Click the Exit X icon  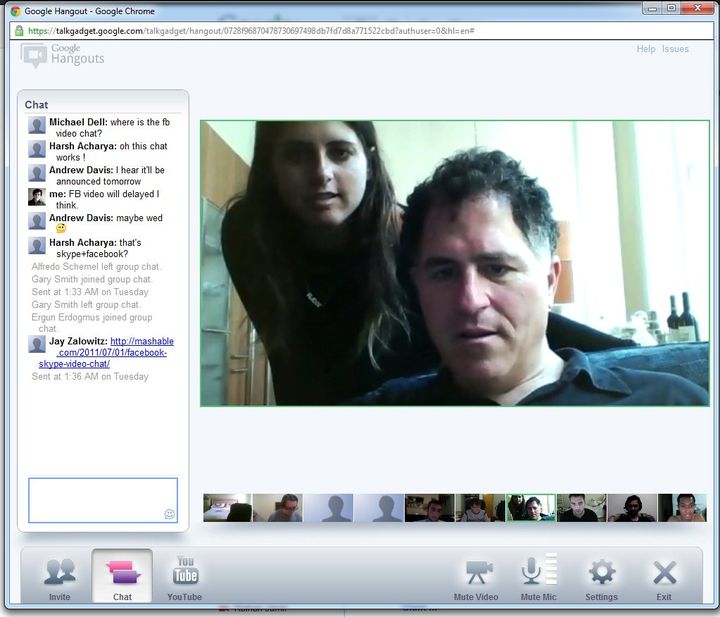664,573
